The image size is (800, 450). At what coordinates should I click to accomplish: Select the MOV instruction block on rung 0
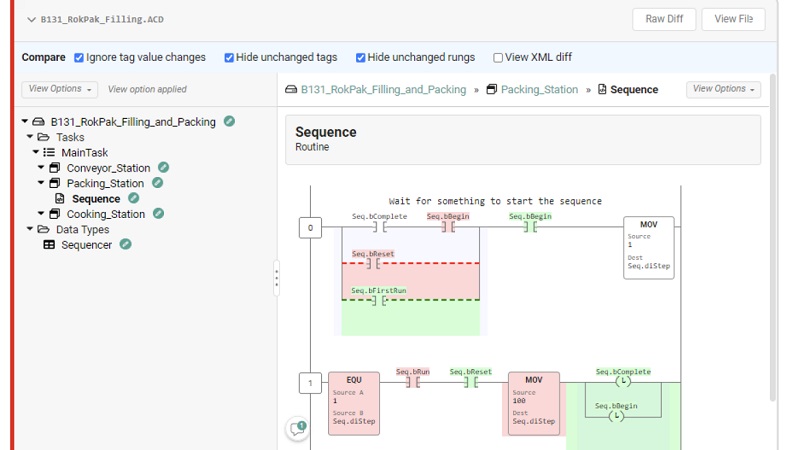648,247
